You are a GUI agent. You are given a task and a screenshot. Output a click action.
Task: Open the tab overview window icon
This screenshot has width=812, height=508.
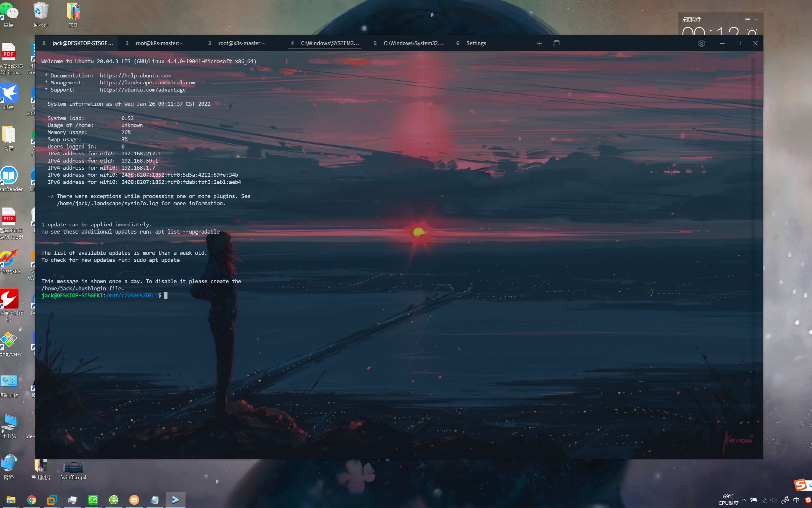(556, 43)
